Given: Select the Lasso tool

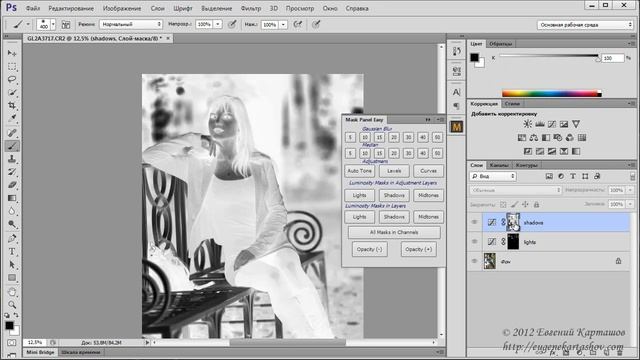Looking at the screenshot, I should point(12,80).
